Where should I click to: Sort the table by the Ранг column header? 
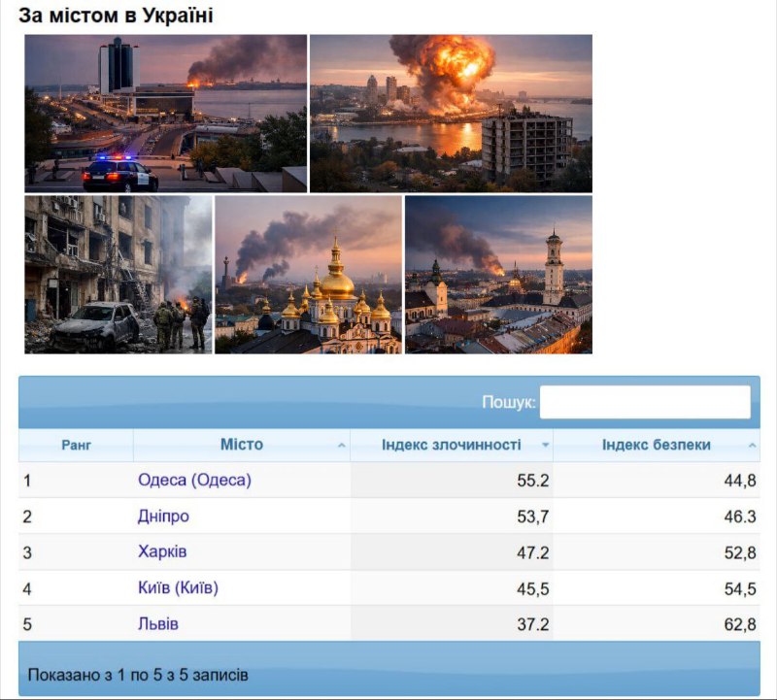[x=76, y=446]
